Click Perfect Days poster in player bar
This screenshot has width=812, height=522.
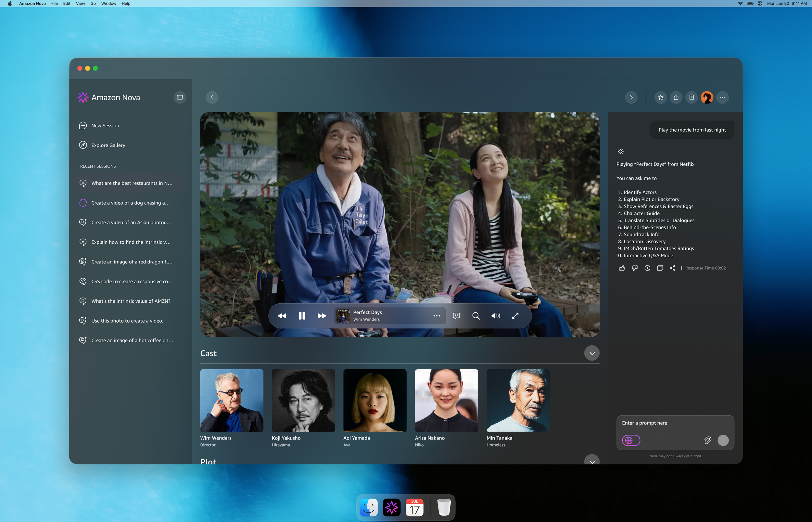coord(343,316)
